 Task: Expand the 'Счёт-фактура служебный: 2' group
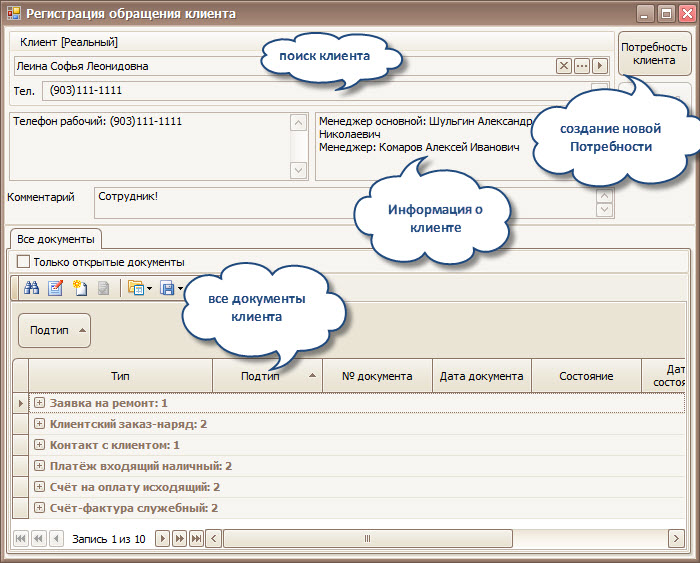point(40,508)
